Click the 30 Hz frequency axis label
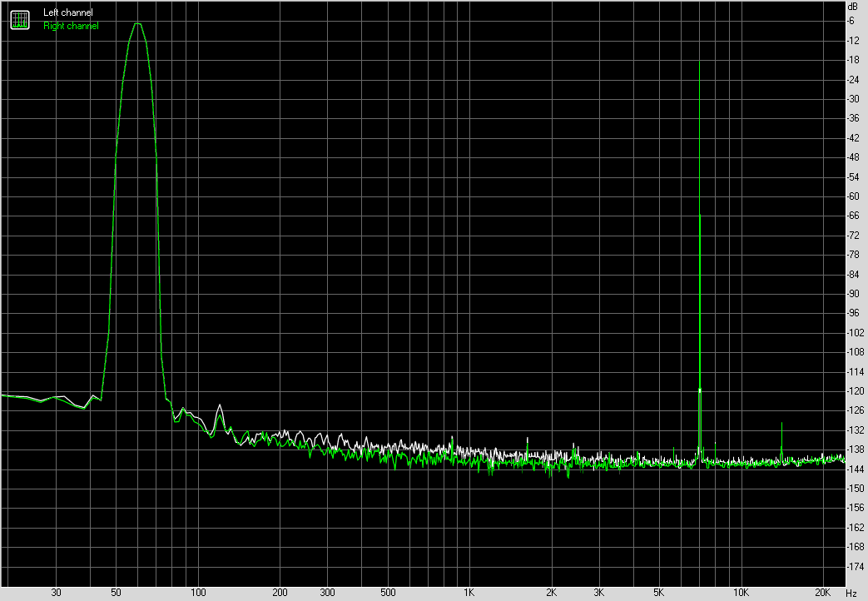 56,593
